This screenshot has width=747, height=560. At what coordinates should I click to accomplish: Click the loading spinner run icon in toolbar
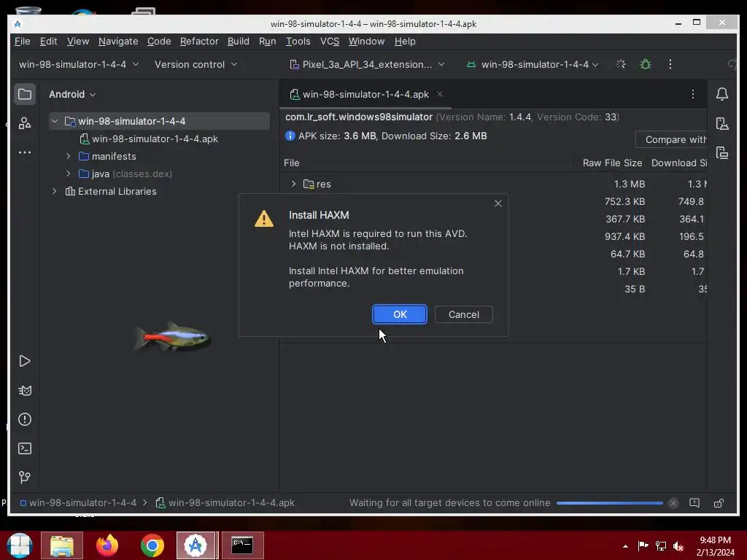pos(621,64)
